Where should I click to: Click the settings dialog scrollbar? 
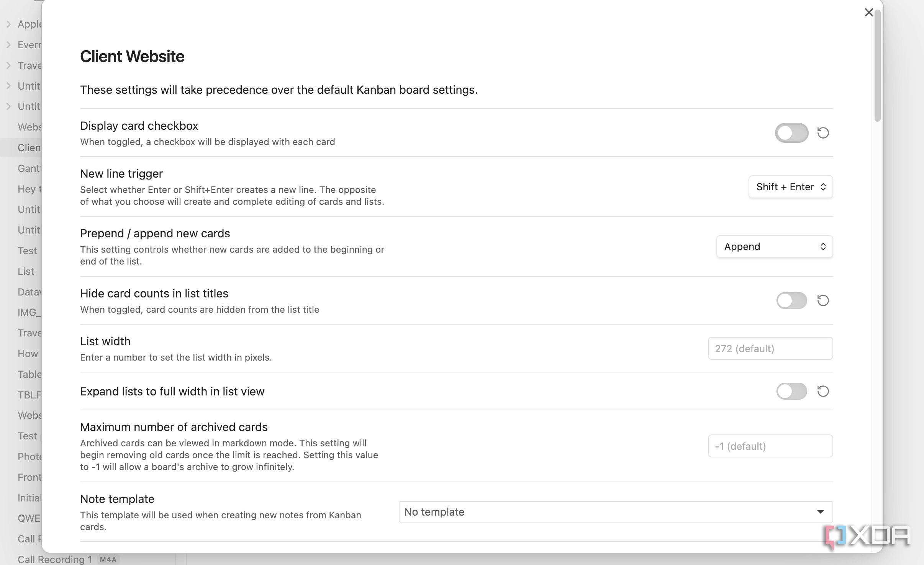coord(878,65)
